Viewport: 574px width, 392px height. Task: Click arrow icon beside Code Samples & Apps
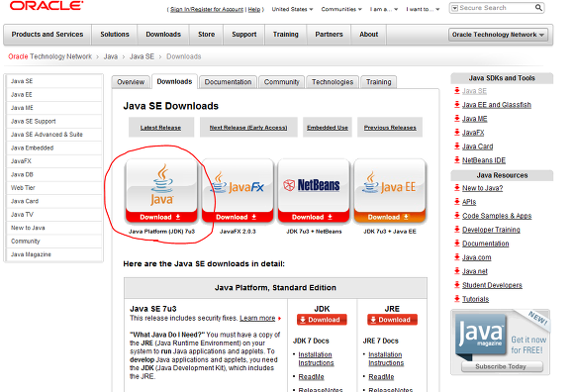457,215
